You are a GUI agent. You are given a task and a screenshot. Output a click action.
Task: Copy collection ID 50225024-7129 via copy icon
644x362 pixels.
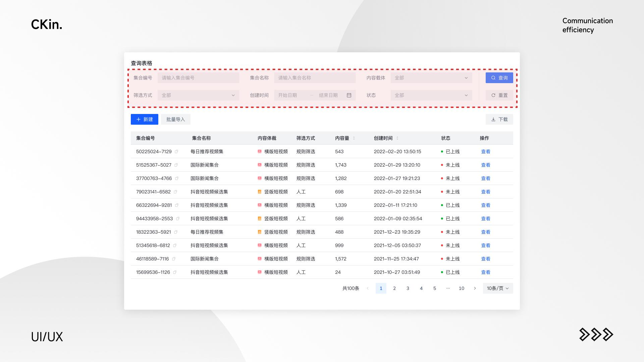tap(176, 152)
